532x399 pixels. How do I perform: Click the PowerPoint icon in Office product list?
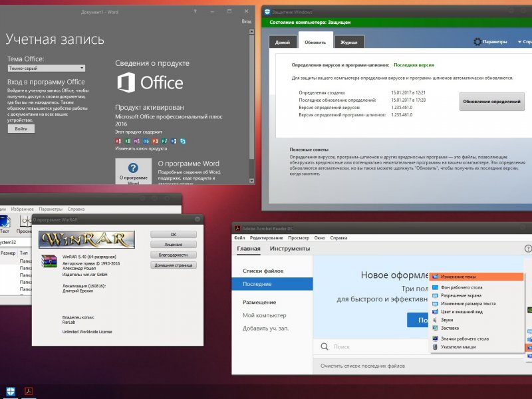(x=155, y=141)
